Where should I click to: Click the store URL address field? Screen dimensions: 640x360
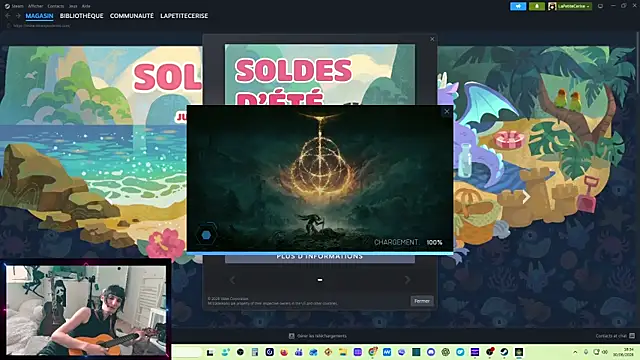coord(42,25)
